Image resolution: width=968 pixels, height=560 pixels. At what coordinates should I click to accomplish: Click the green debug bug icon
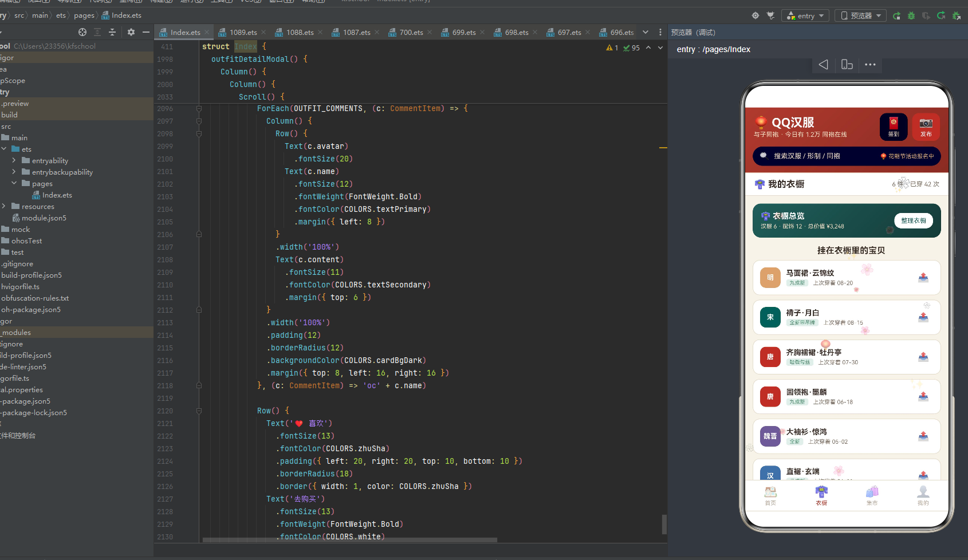(911, 15)
